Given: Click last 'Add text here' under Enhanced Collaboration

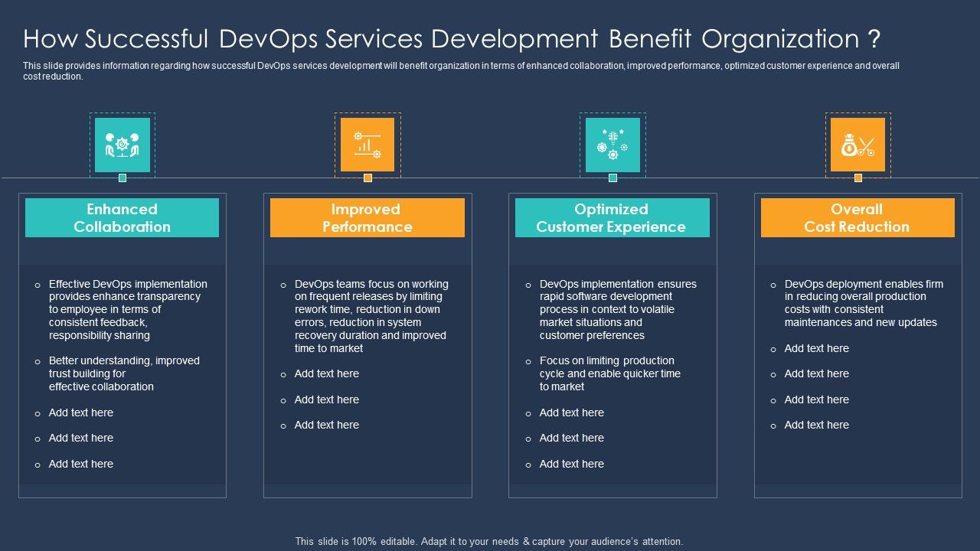Looking at the screenshot, I should click(81, 464).
